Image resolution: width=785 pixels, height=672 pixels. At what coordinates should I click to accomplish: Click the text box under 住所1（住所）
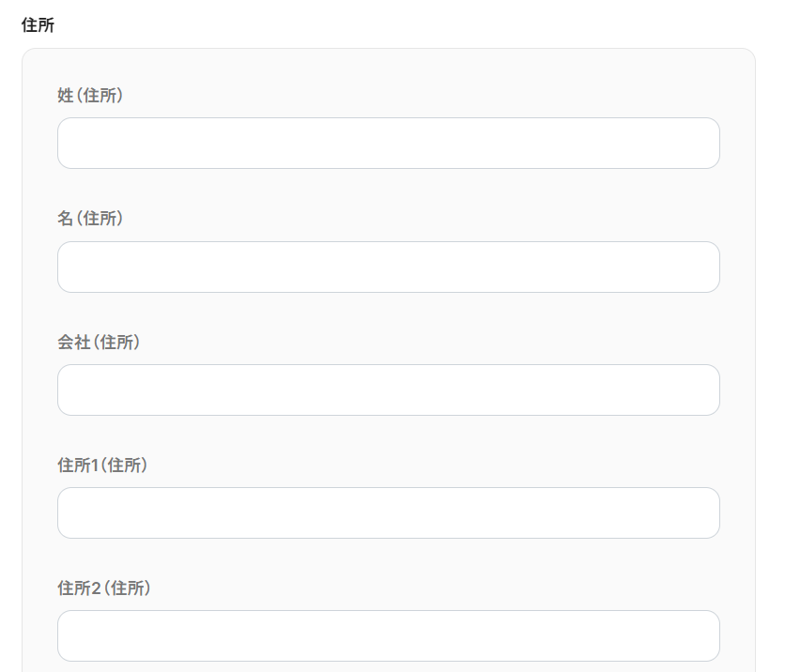pyautogui.click(x=388, y=513)
